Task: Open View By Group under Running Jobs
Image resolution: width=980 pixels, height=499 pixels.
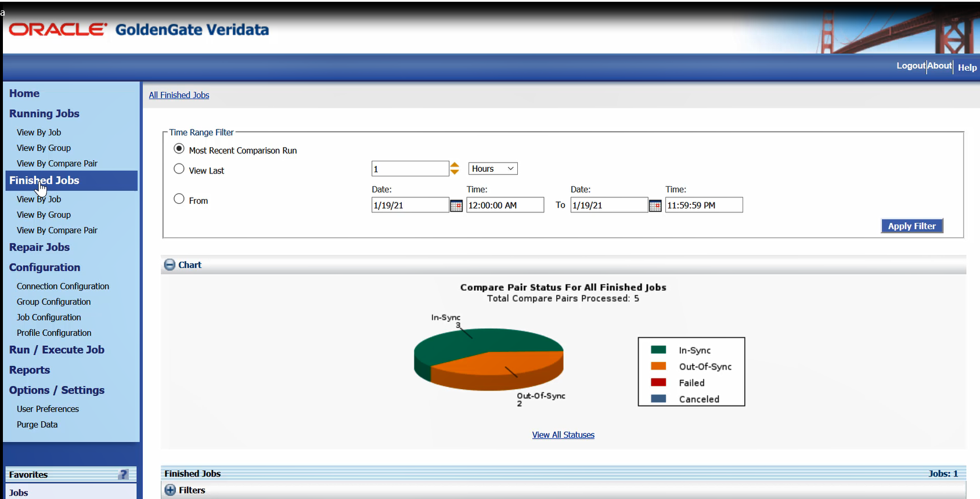Action: tap(44, 148)
